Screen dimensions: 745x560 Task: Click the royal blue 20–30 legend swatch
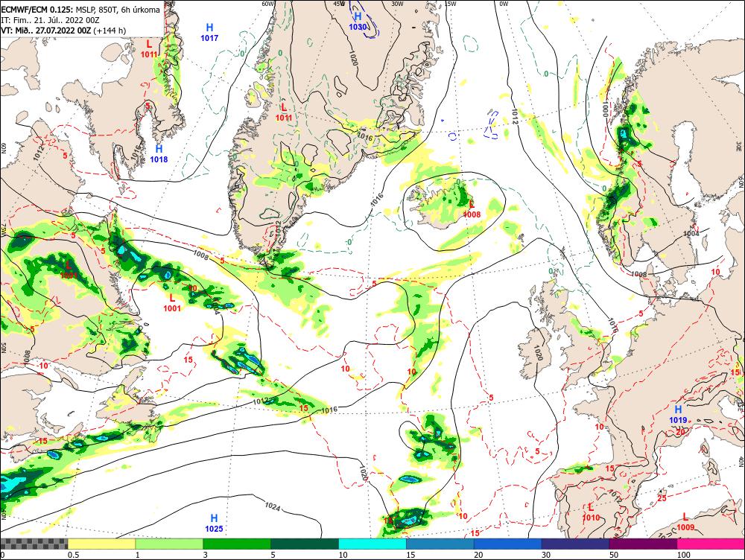pos(508,544)
